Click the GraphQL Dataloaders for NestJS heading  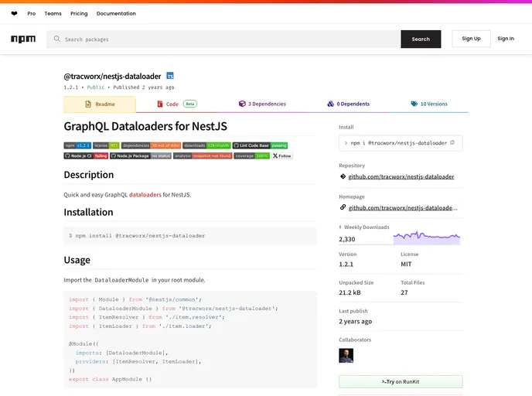[145, 126]
